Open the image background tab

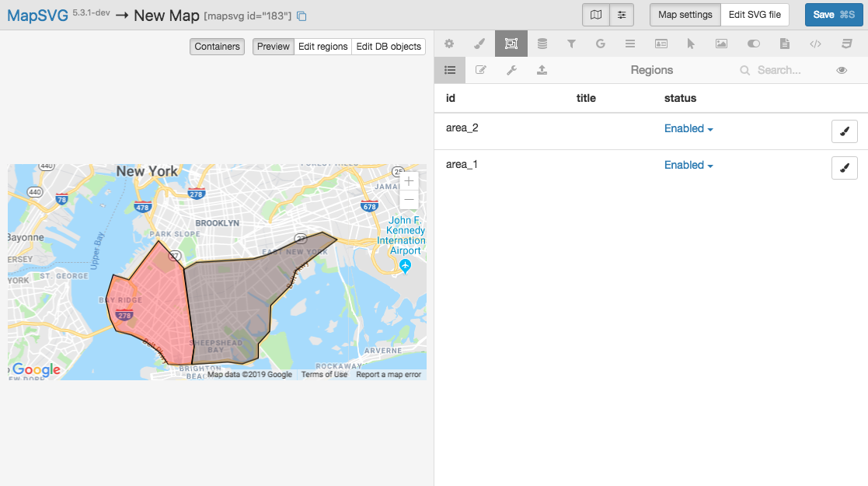721,44
